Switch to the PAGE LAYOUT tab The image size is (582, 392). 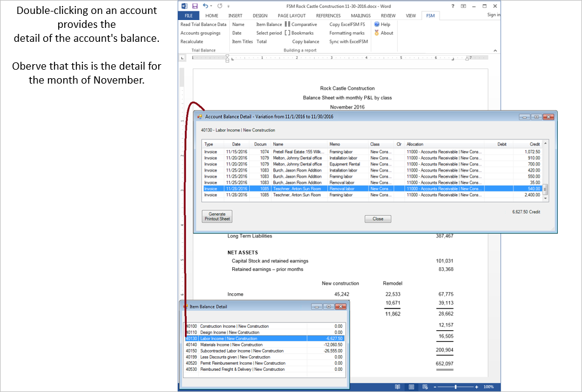tap(292, 16)
